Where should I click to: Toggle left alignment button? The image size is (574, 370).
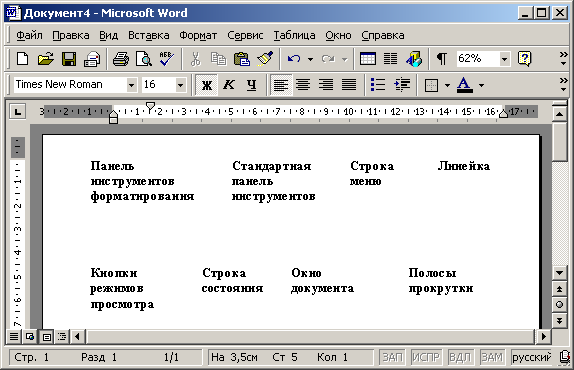coord(281,85)
